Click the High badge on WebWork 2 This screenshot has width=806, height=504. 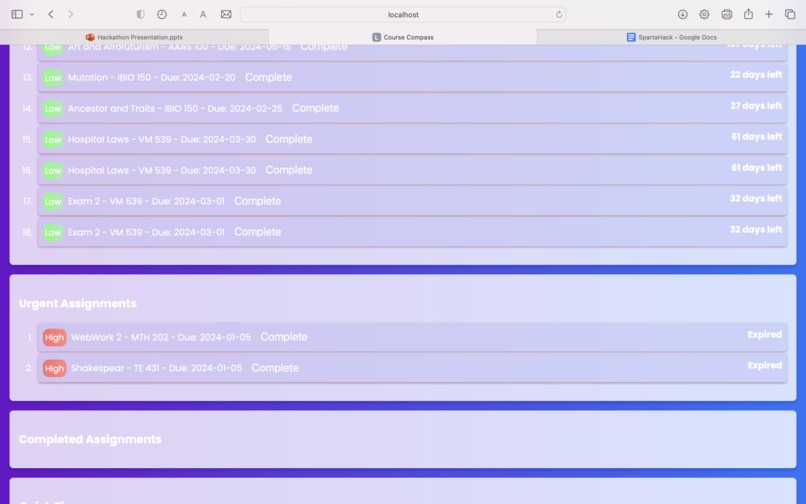tap(54, 337)
